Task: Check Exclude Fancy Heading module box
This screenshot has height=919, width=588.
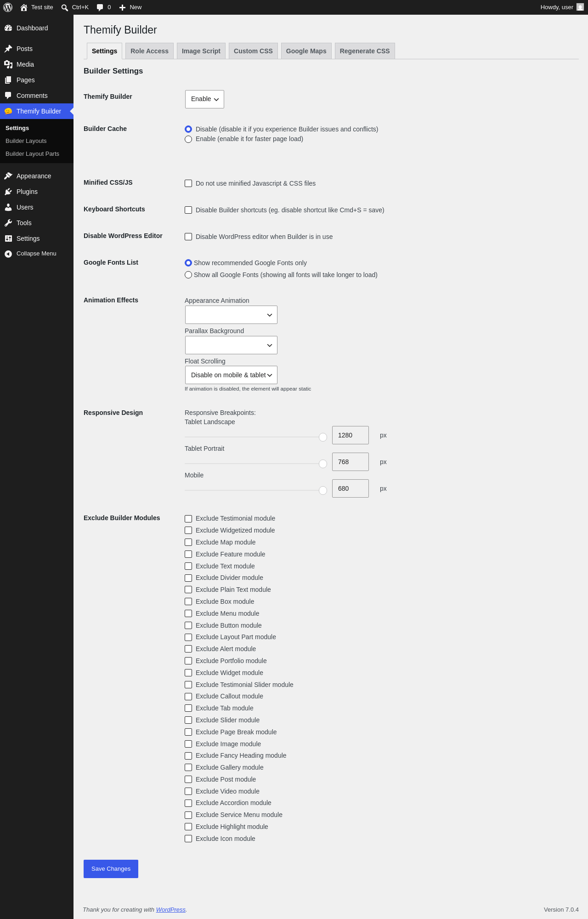Action: (x=188, y=756)
